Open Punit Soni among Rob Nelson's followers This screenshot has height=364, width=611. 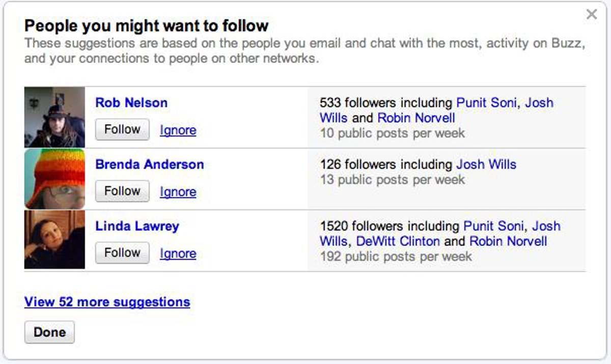click(x=487, y=103)
